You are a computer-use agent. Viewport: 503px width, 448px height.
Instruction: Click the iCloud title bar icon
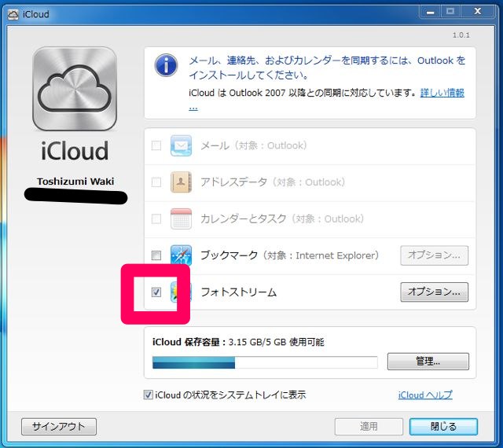pyautogui.click(x=13, y=14)
